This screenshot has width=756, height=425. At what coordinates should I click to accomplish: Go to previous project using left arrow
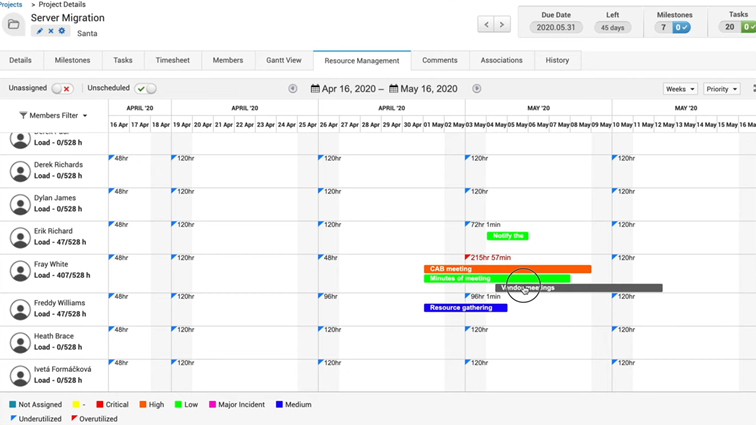coord(487,24)
